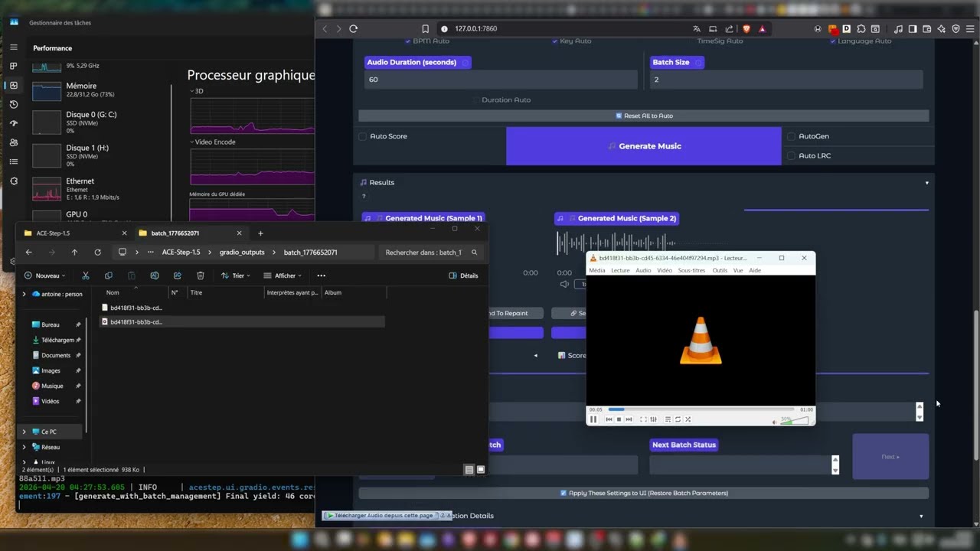The height and width of the screenshot is (551, 980).
Task: Adjust the VLC volume slider
Action: coord(794,421)
